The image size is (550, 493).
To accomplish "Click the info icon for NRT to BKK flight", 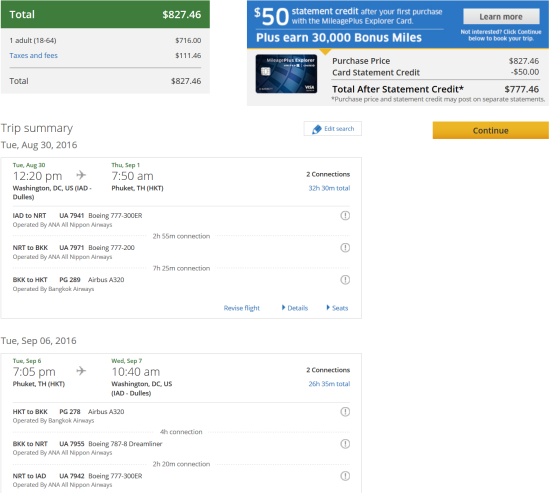I will 345,248.
